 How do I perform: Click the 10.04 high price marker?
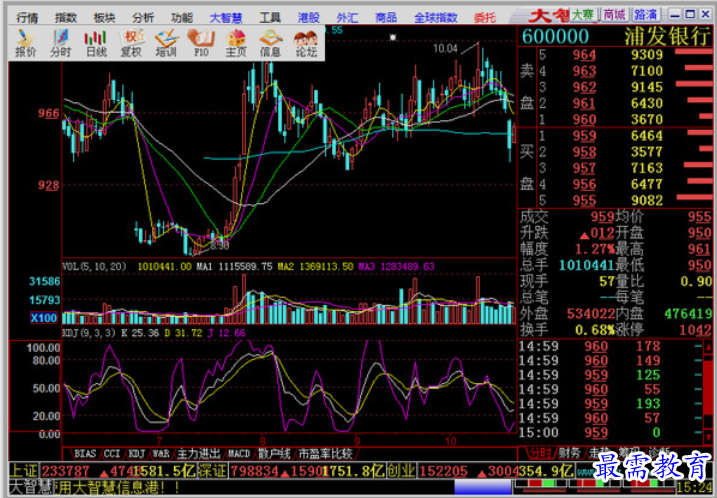445,48
